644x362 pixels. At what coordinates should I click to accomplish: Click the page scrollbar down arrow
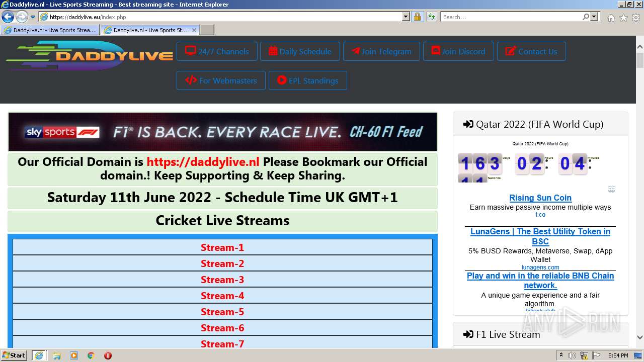(640, 337)
